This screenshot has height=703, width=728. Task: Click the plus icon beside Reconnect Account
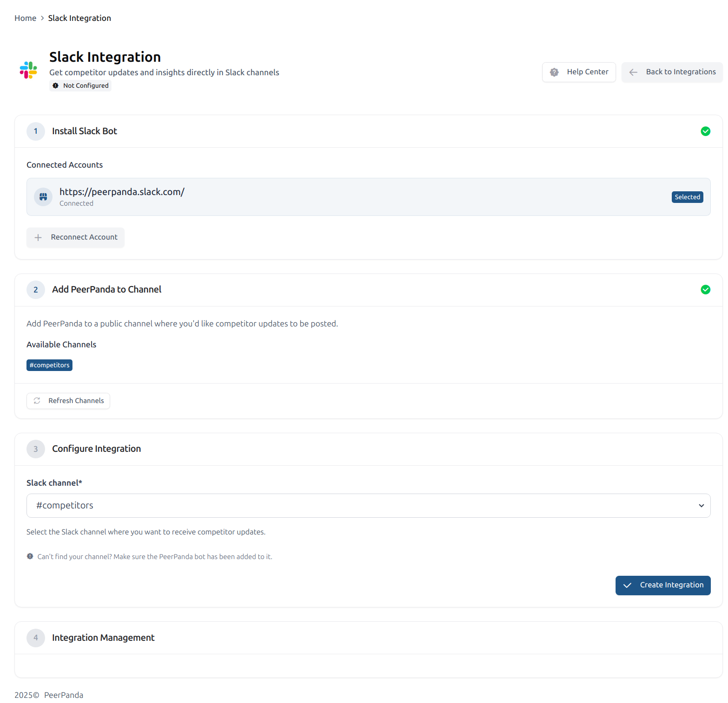38,238
